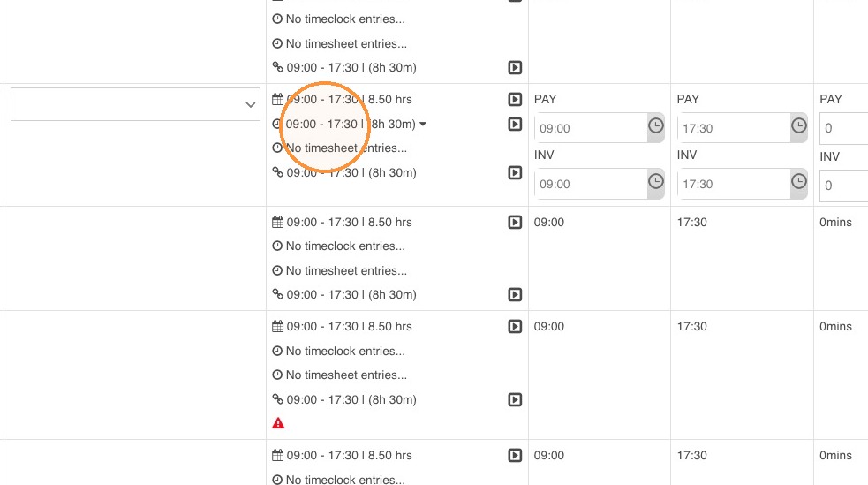Open clock picker for INV 17:30 end field
The image size is (868, 485).
(x=799, y=184)
